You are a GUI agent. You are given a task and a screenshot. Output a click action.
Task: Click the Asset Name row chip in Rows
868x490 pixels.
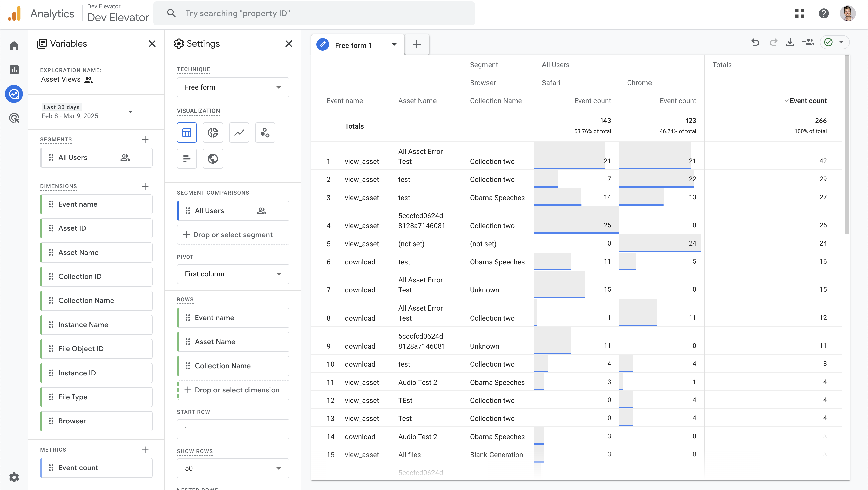click(x=233, y=342)
